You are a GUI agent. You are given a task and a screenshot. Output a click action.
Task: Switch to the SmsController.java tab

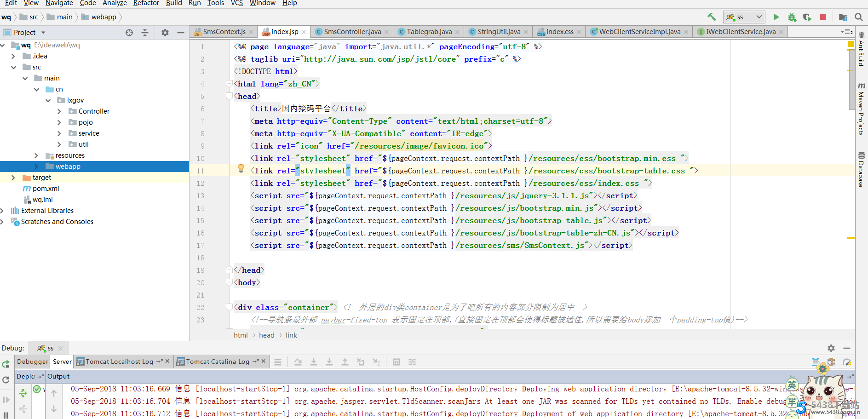[352, 32]
